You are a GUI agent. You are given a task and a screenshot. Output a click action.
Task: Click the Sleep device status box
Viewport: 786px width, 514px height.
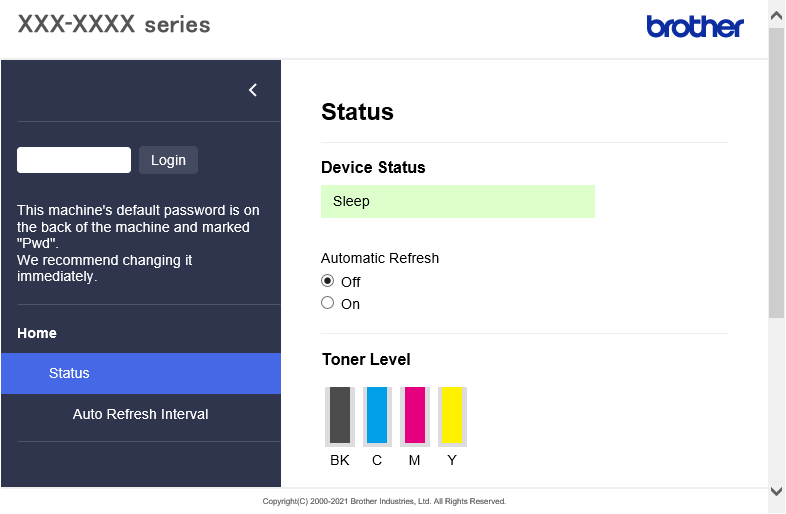(457, 201)
